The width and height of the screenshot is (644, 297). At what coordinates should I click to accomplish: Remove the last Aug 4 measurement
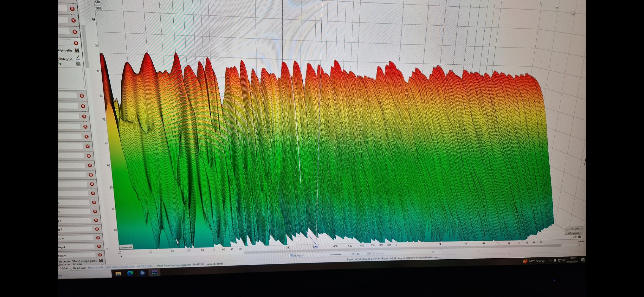click(100, 255)
